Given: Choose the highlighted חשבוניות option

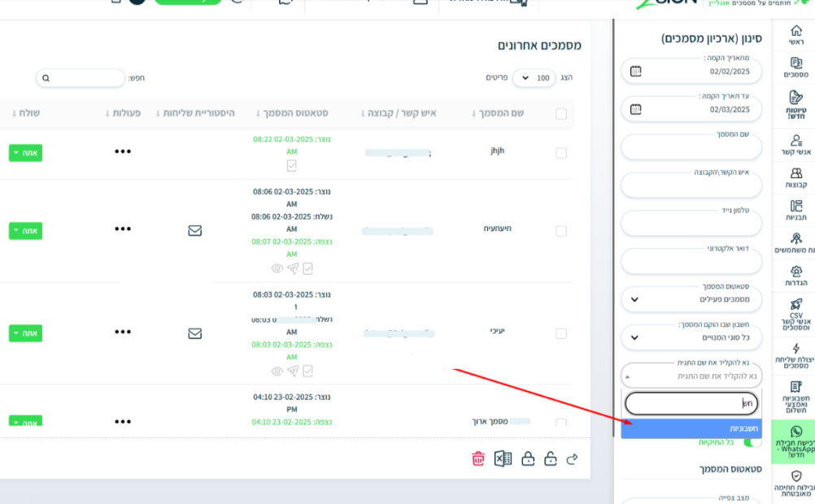Looking at the screenshot, I should pos(691,428).
